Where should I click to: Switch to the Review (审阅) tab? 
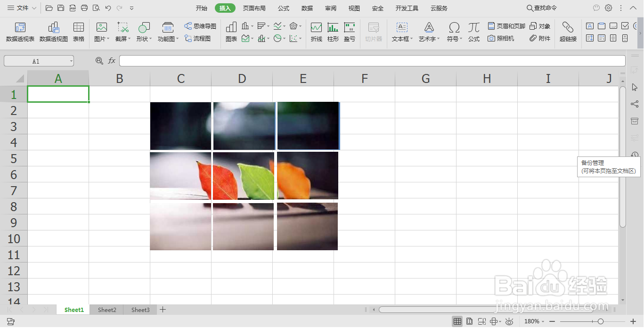(x=331, y=8)
